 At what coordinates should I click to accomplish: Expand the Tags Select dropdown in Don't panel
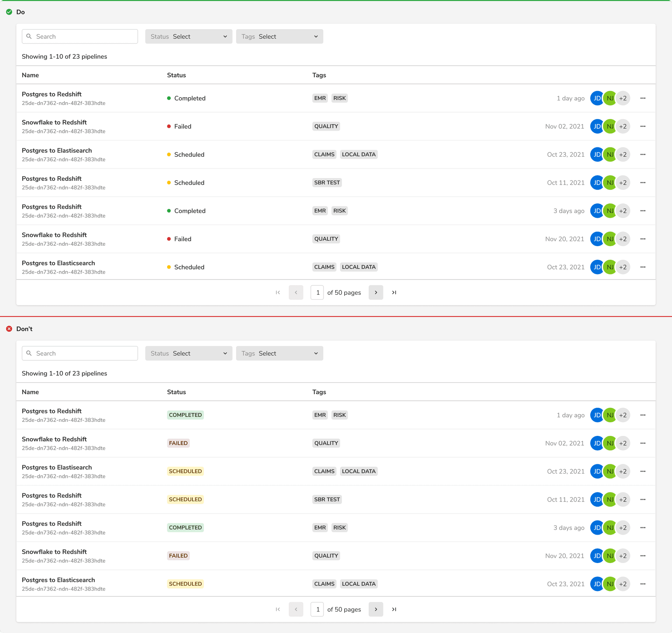280,353
